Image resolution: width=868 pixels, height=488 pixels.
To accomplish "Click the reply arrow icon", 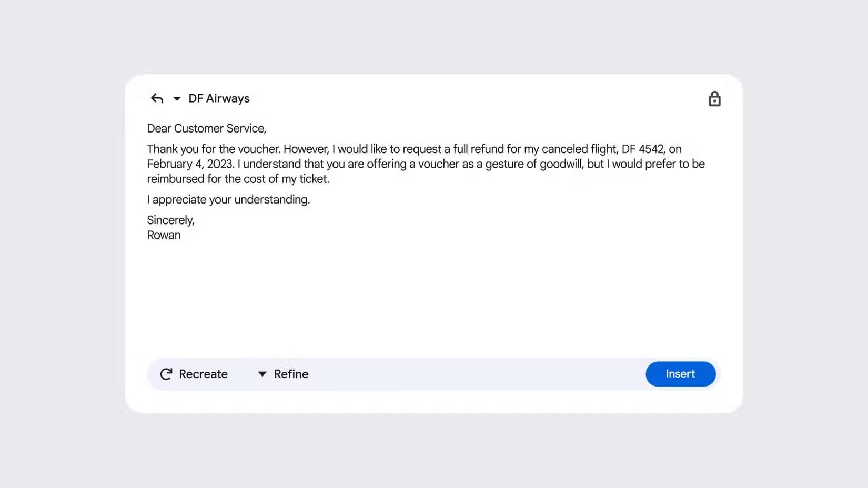I will [x=157, y=98].
